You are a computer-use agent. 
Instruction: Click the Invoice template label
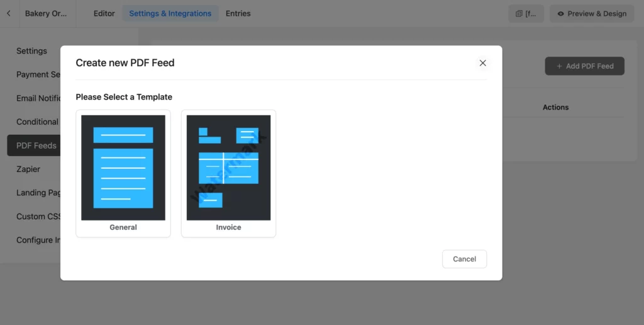coord(228,227)
